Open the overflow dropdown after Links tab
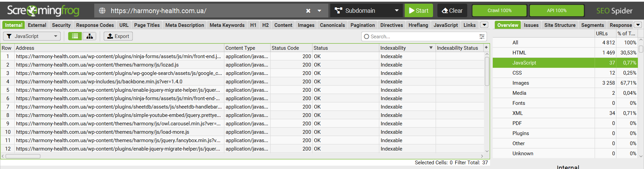The width and height of the screenshot is (644, 169). tap(484, 25)
